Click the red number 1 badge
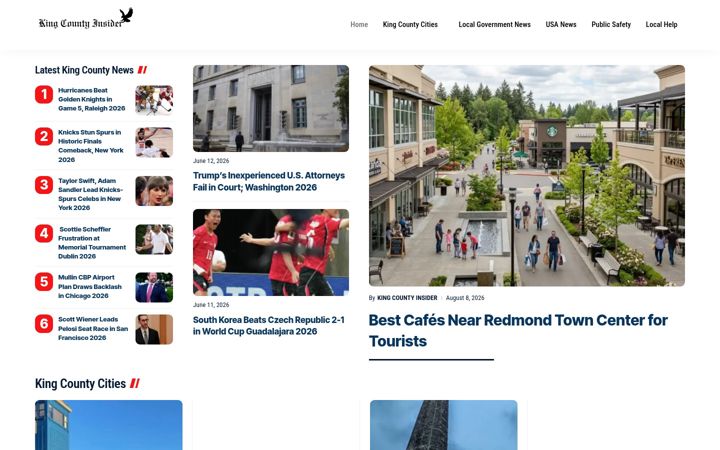 [x=44, y=95]
